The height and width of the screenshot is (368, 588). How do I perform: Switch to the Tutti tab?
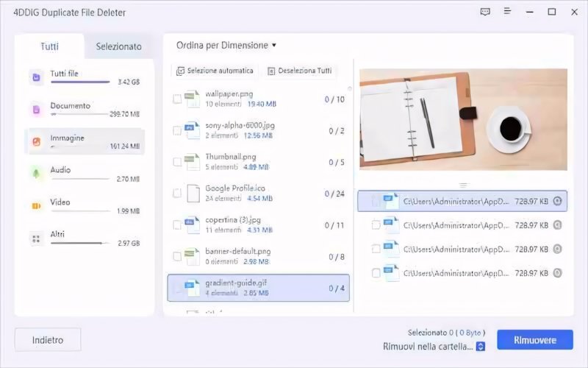tap(49, 46)
